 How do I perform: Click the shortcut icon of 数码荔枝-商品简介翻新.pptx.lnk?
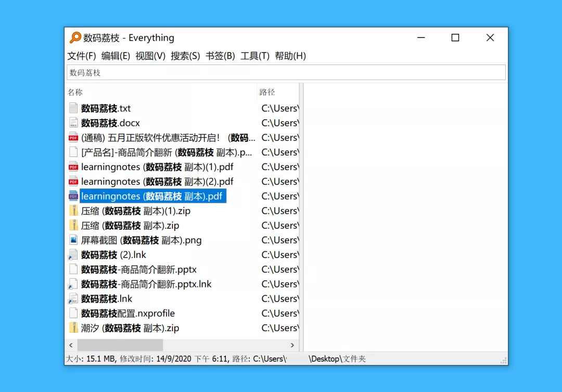coord(73,284)
